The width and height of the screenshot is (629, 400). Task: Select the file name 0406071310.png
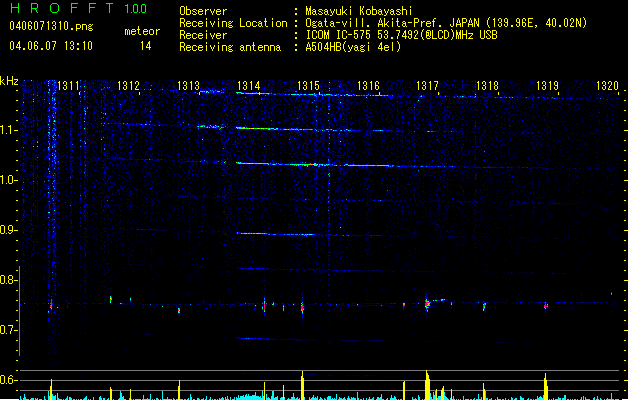51,26
